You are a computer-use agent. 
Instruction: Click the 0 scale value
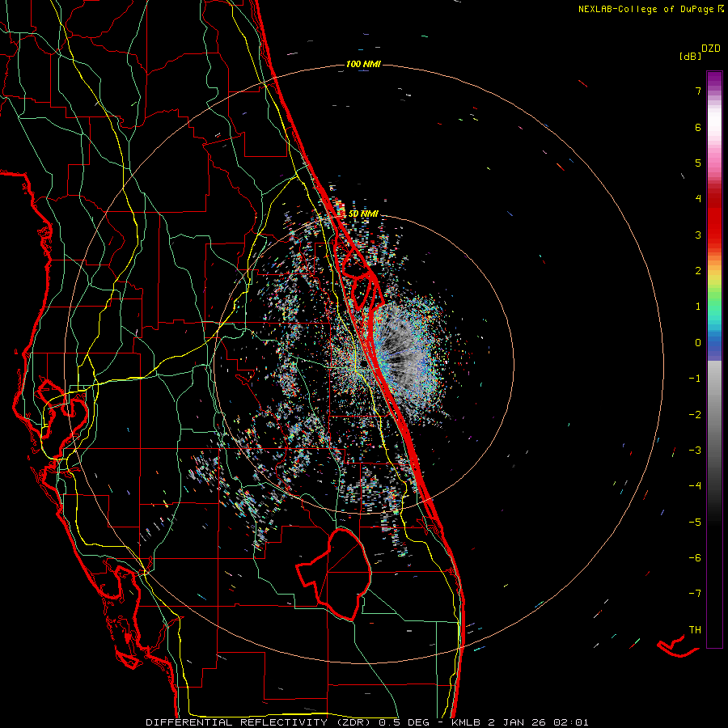(x=698, y=343)
